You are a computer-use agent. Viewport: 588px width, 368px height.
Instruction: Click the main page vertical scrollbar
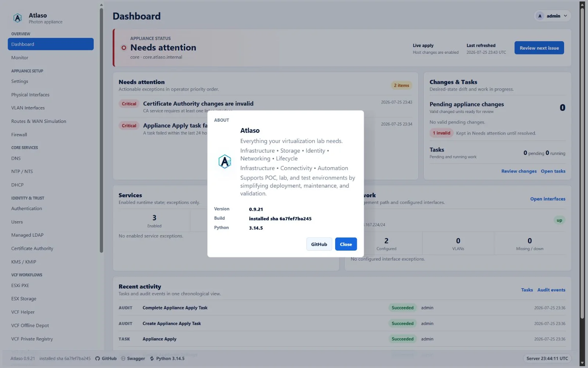(582, 163)
